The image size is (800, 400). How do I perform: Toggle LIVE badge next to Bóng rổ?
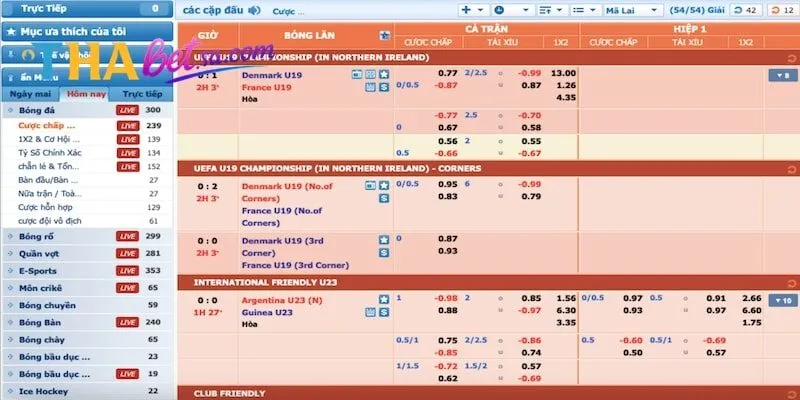click(x=127, y=236)
